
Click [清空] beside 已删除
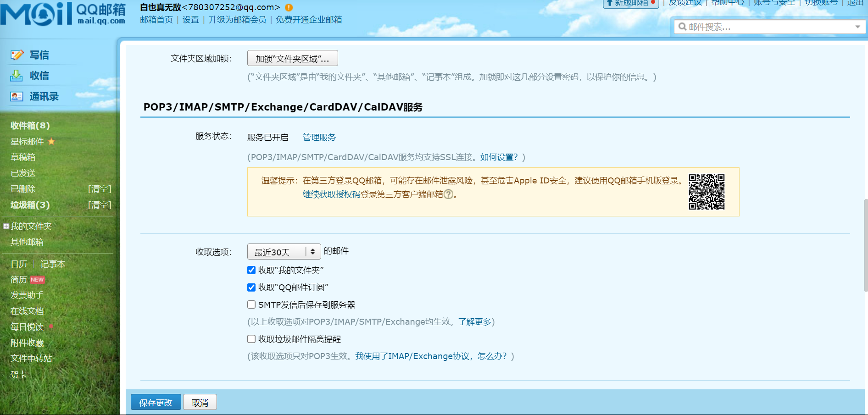coord(100,189)
